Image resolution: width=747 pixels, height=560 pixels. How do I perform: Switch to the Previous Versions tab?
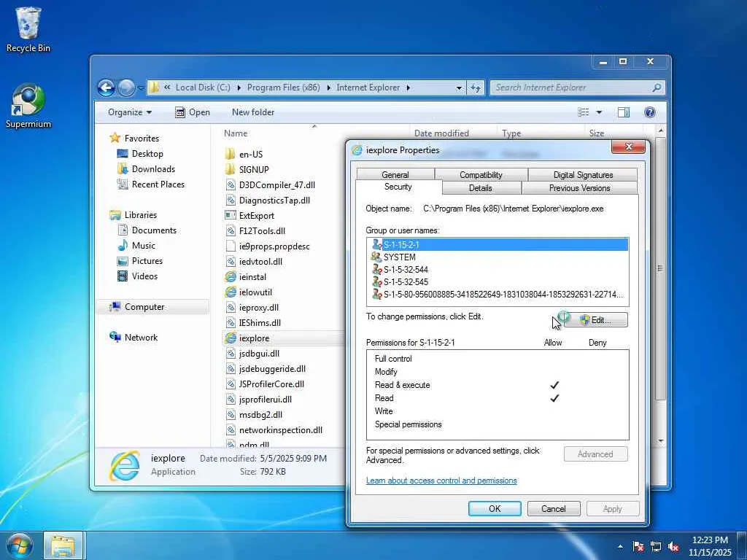coord(579,188)
